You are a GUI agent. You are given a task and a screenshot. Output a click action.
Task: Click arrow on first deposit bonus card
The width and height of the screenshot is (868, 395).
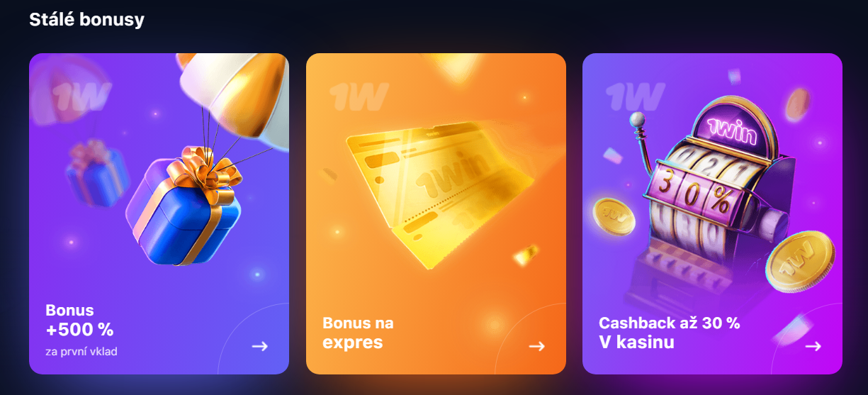pyautogui.click(x=260, y=346)
